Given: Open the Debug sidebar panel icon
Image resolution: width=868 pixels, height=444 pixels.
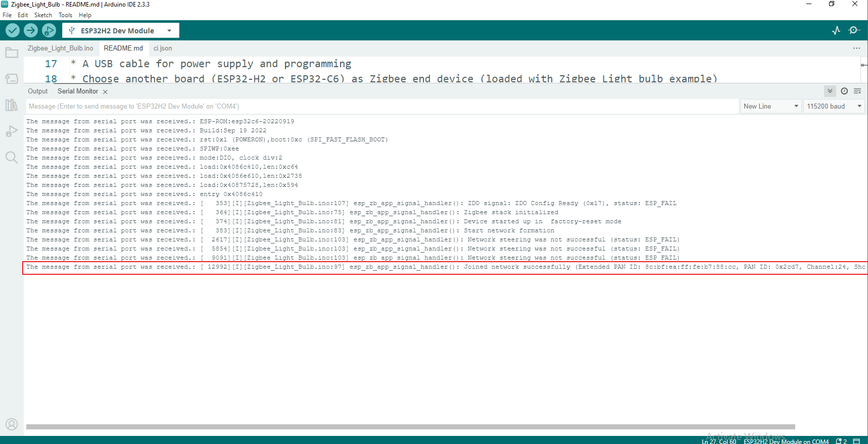Looking at the screenshot, I should [12, 131].
